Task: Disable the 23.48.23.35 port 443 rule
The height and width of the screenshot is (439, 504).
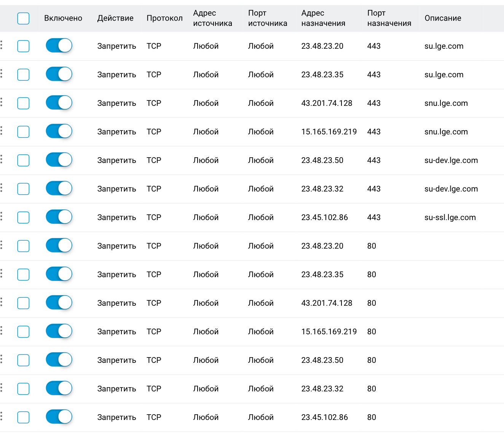Action: [x=59, y=74]
